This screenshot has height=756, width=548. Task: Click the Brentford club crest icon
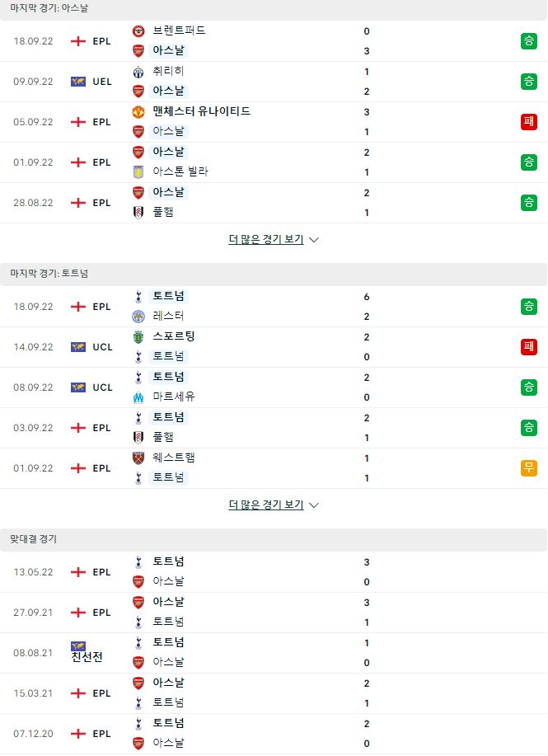(138, 31)
